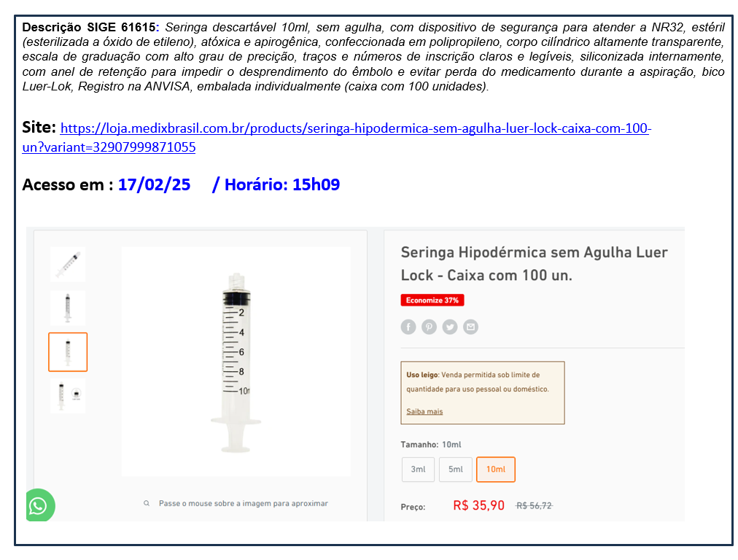Viewport: 738px width, 560px height.
Task: Click the Uso leigo notice box
Action: tap(483, 392)
